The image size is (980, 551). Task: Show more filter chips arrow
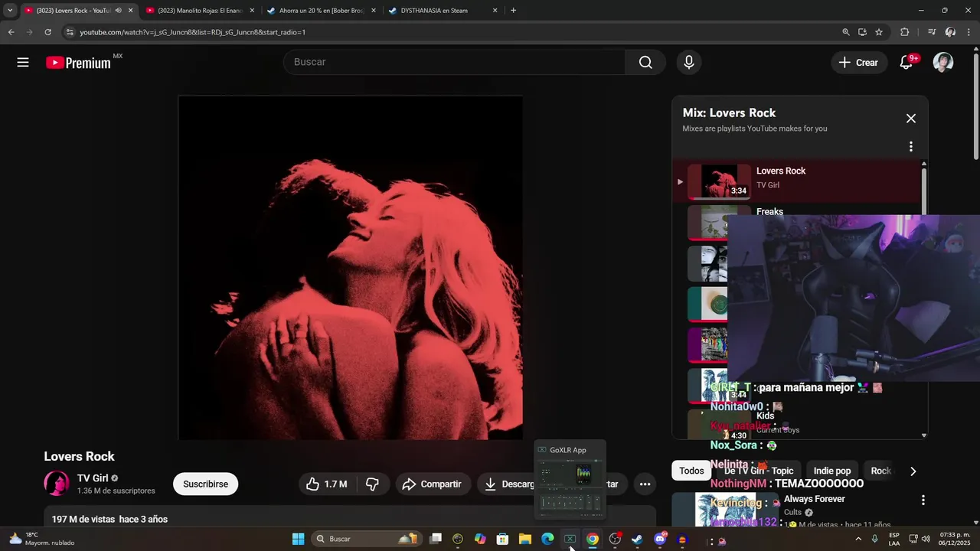pos(913,471)
